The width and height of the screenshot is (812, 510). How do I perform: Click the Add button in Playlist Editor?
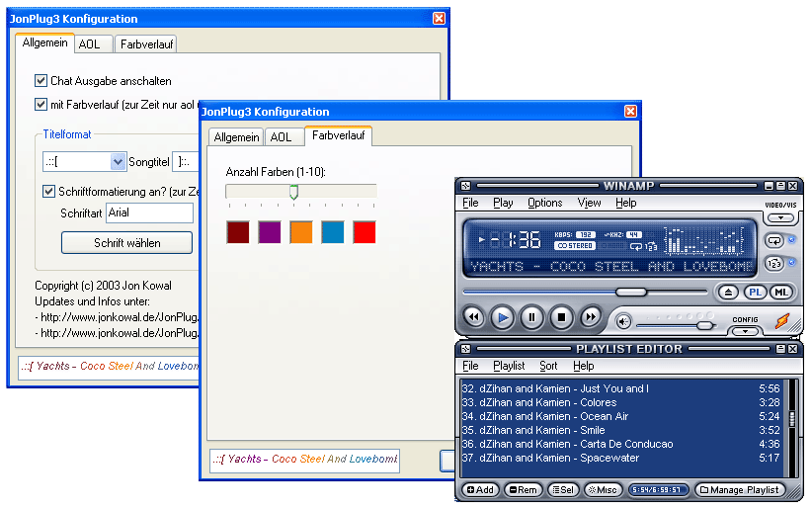[x=480, y=490]
